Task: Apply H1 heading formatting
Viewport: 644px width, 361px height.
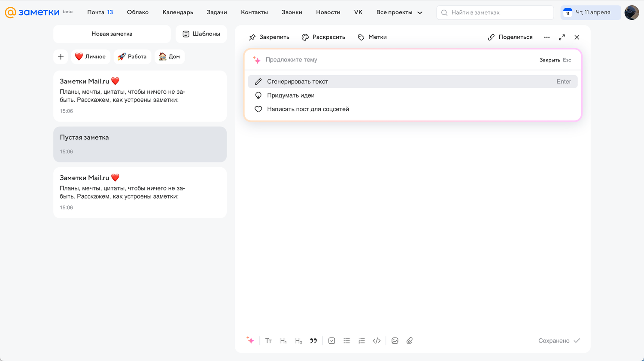Action: click(x=283, y=341)
